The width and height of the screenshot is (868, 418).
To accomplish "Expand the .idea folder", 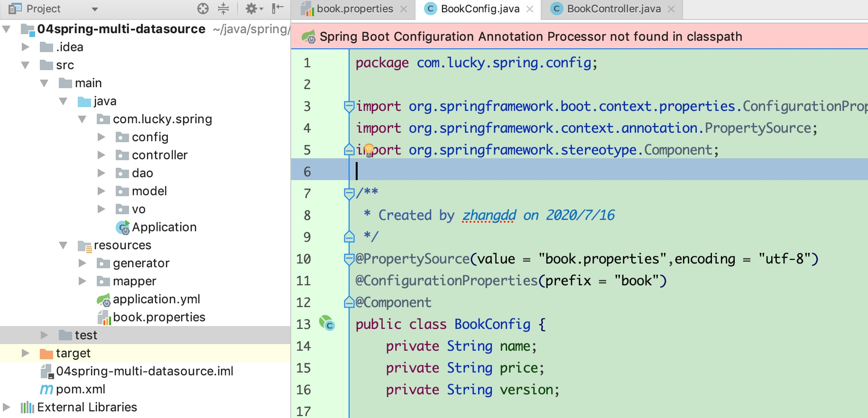I will click(x=26, y=47).
